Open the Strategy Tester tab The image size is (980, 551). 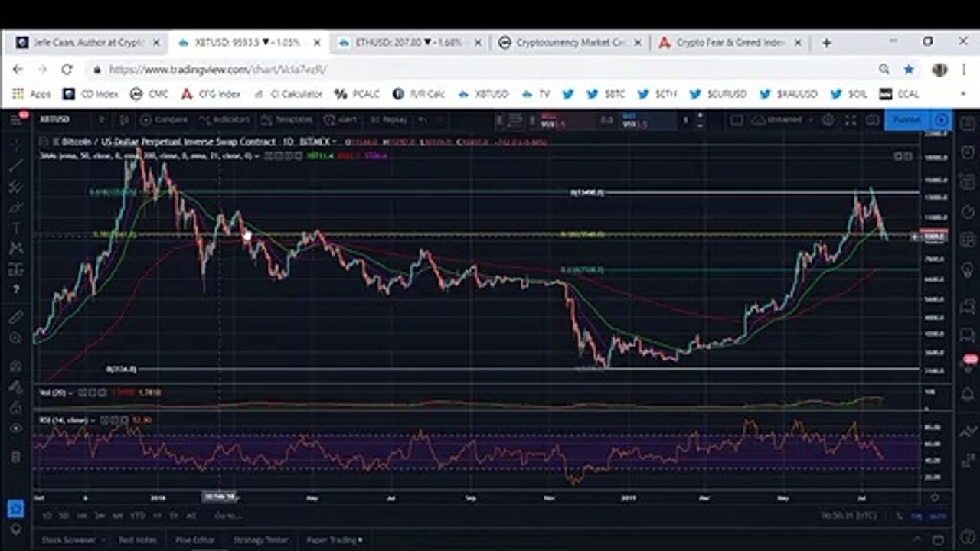(x=263, y=540)
